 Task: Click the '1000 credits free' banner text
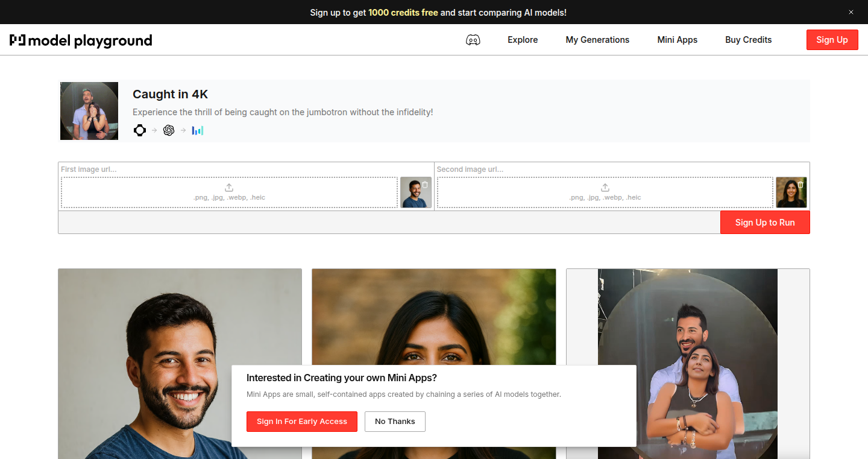[403, 12]
